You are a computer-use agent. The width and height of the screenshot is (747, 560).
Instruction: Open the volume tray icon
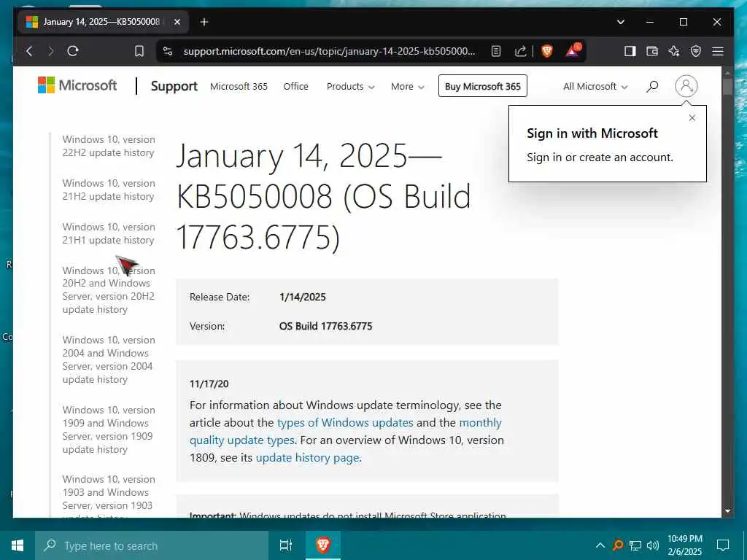coord(653,545)
